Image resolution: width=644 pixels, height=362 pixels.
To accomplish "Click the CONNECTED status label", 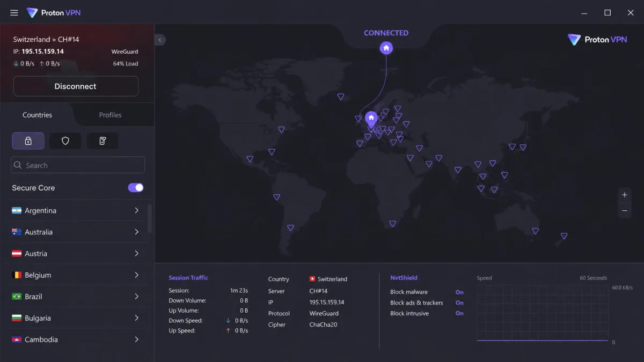I will click(386, 33).
